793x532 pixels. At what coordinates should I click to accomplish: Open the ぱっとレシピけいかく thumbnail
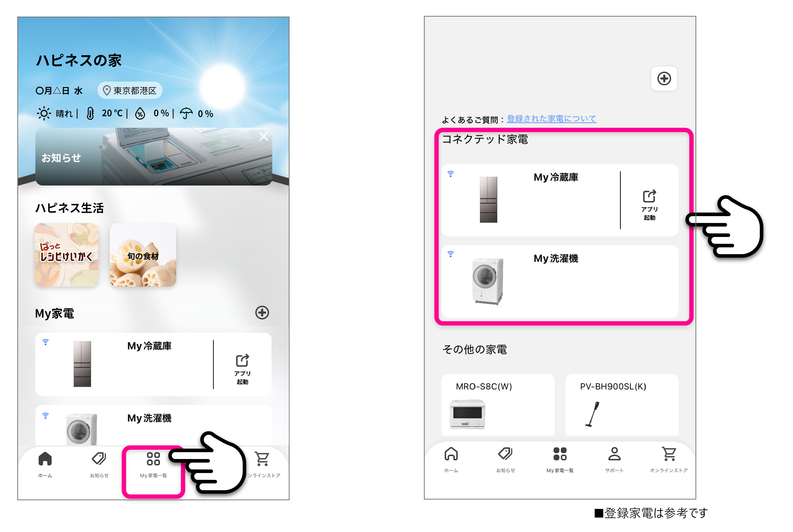67,254
